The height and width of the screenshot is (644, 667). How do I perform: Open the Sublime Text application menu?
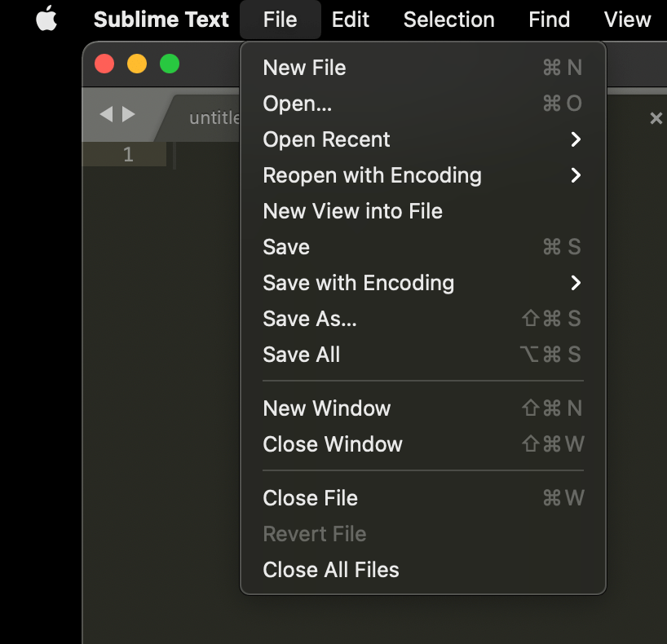pyautogui.click(x=161, y=20)
